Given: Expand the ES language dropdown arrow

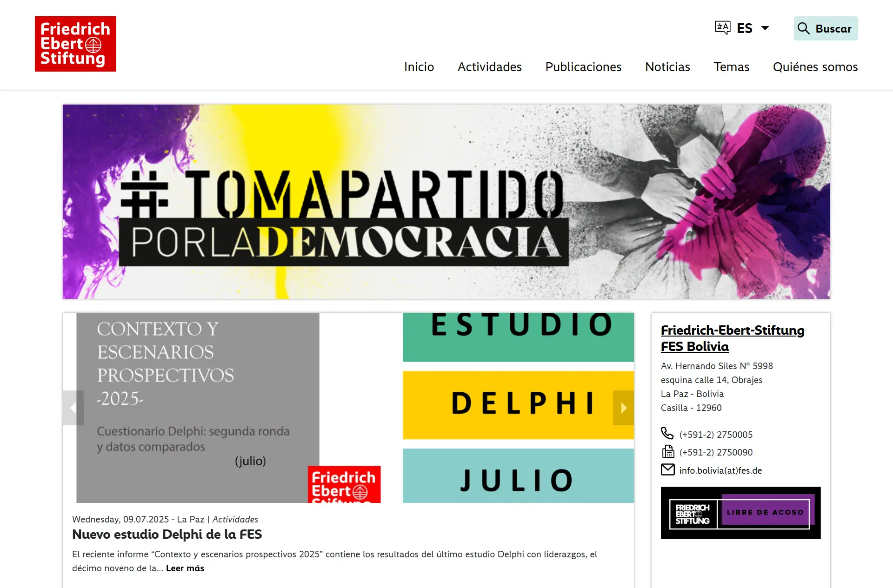Looking at the screenshot, I should (x=765, y=28).
